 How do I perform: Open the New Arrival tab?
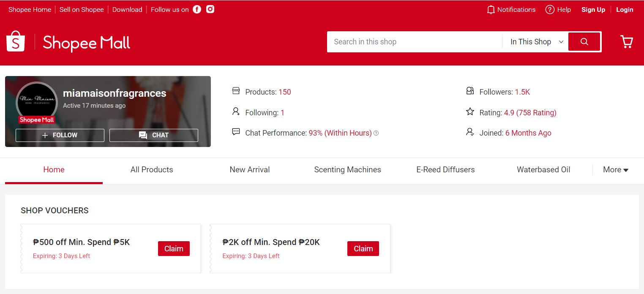tap(250, 170)
